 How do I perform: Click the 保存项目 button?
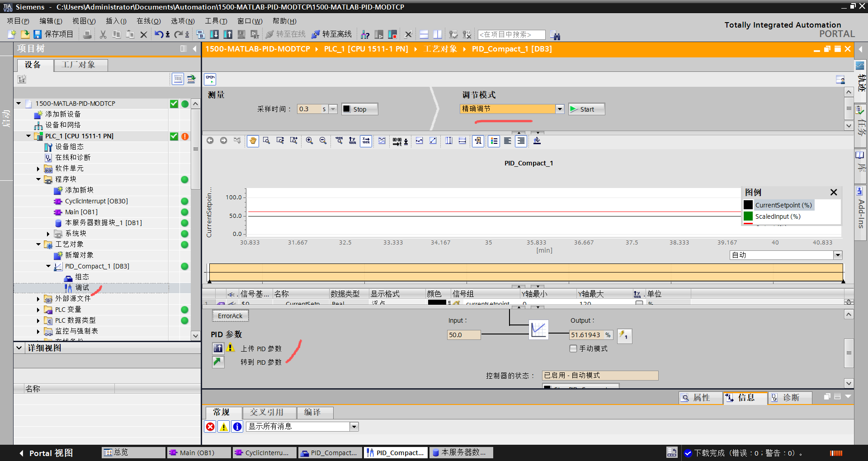53,34
